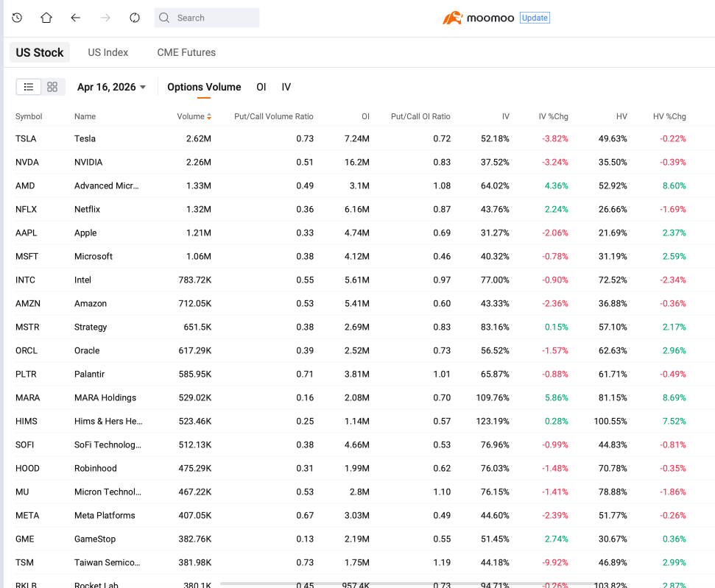Click the Update button
The width and height of the screenshot is (715, 588).
click(535, 18)
